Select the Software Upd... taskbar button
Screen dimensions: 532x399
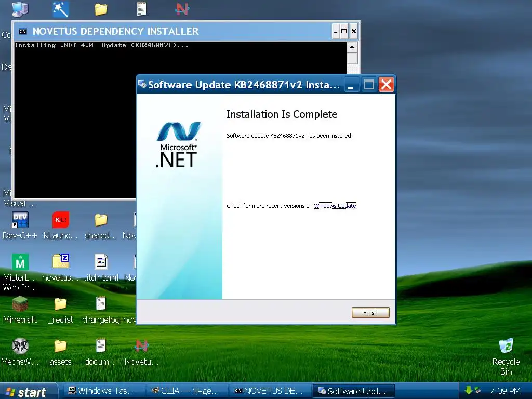pyautogui.click(x=353, y=391)
